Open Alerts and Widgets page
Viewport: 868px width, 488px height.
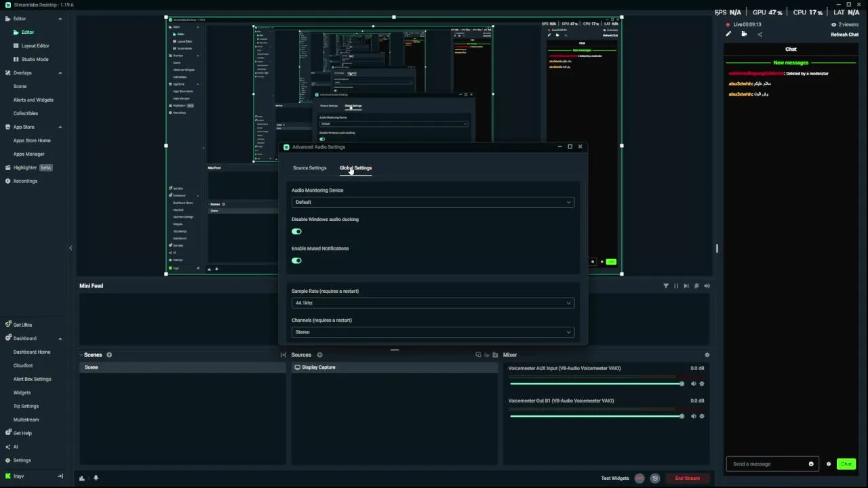pos(33,100)
